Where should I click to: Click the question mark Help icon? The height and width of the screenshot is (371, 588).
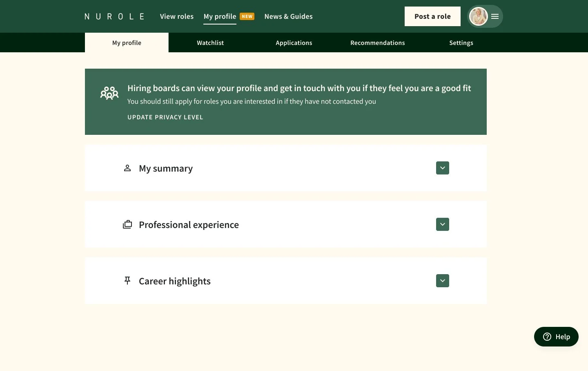547,337
